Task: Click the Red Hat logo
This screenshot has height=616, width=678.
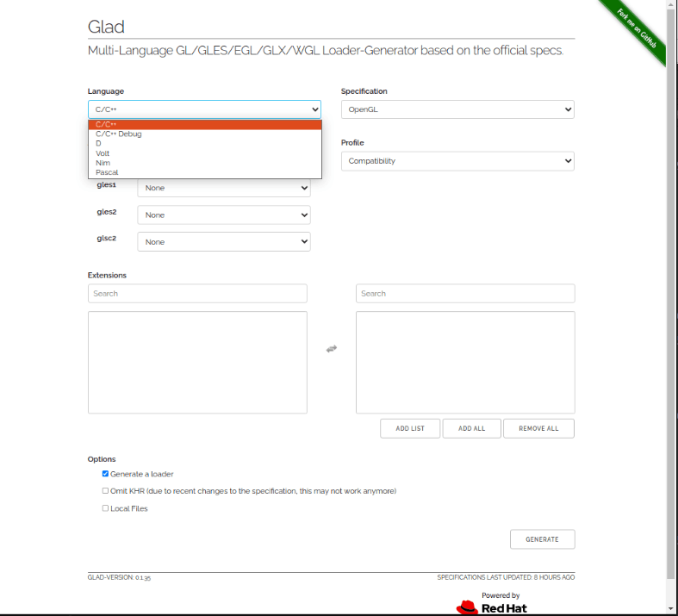Action: [x=492, y=607]
